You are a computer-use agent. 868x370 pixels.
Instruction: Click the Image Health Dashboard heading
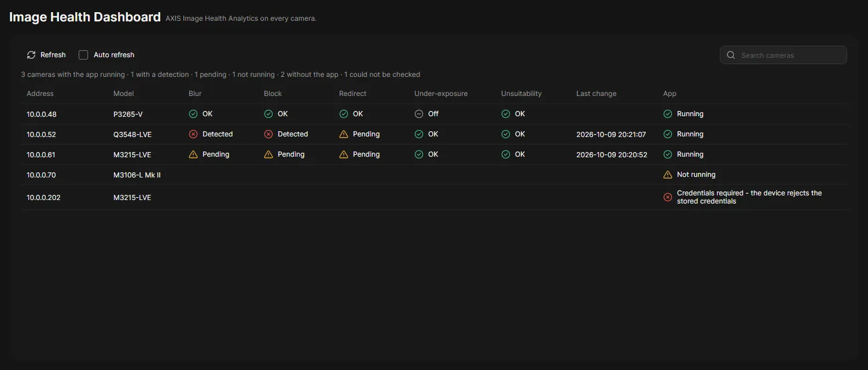point(85,17)
